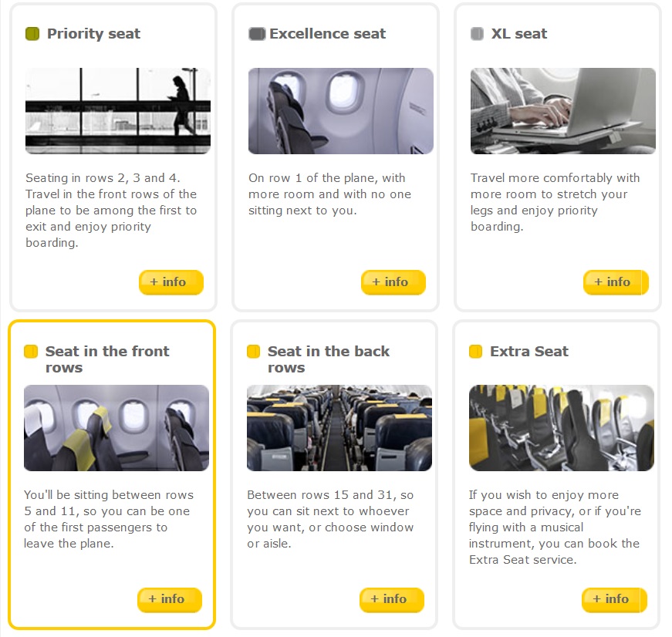Click the front rows cabin window photo
The width and height of the screenshot is (672, 637).
pyautogui.click(x=116, y=428)
